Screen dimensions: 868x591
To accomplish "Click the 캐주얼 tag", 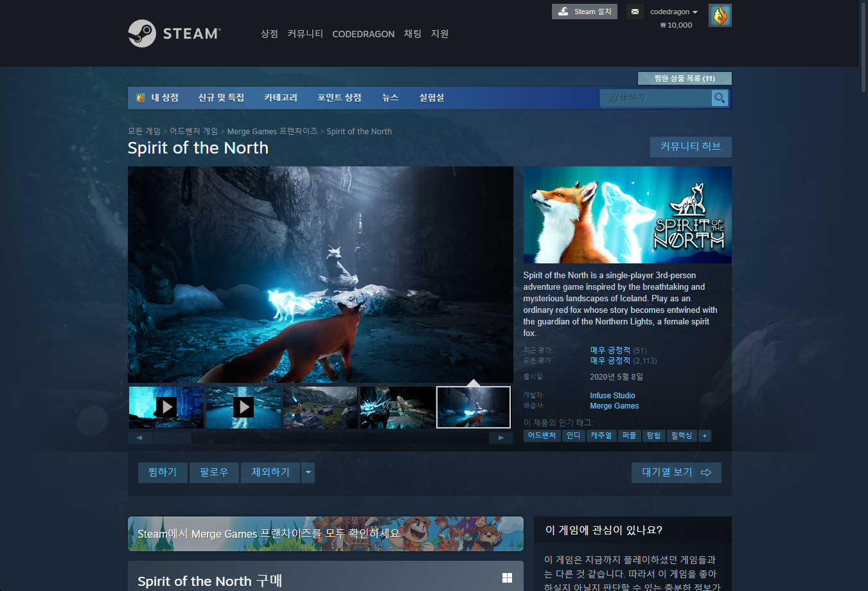I will click(601, 436).
